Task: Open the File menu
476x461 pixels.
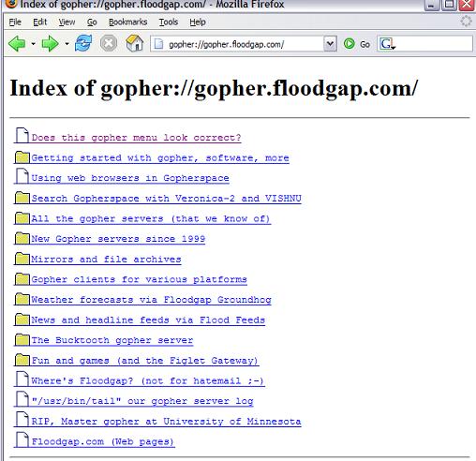Action: pos(15,22)
